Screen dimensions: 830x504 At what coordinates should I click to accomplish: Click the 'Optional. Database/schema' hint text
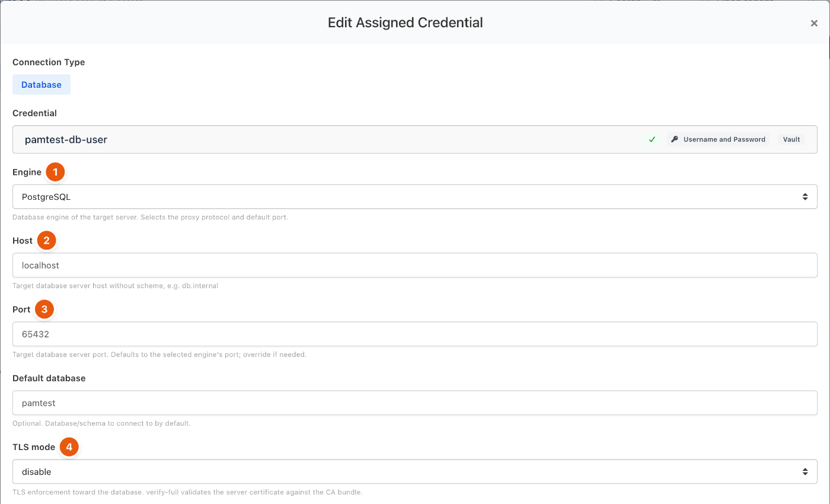coord(101,423)
